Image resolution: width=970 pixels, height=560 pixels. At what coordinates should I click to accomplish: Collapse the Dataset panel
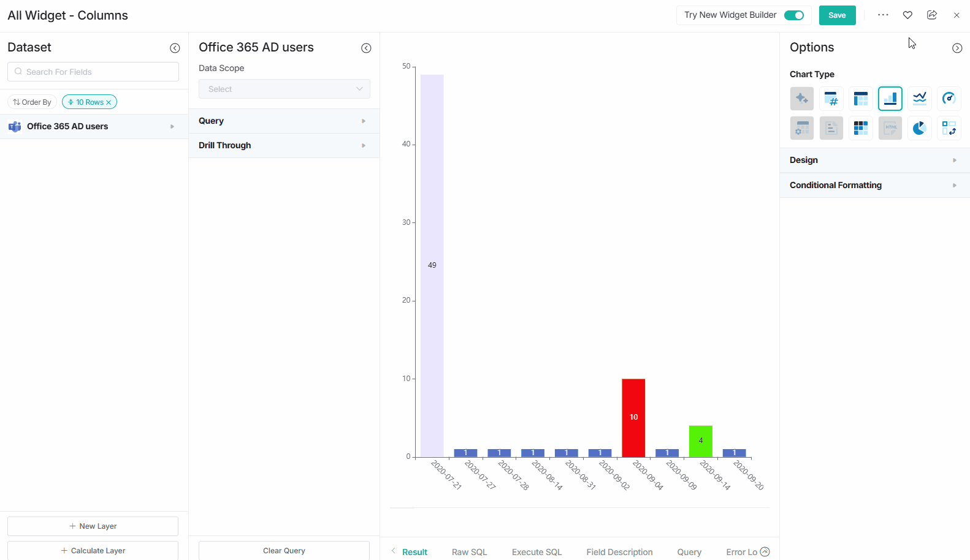pyautogui.click(x=175, y=48)
